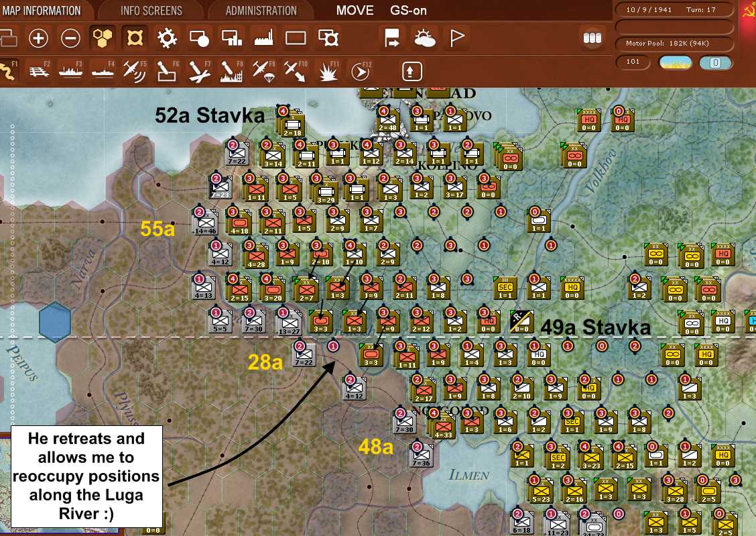756x536 pixels.
Task: Select the black -R- reserve unit
Action: (x=521, y=321)
